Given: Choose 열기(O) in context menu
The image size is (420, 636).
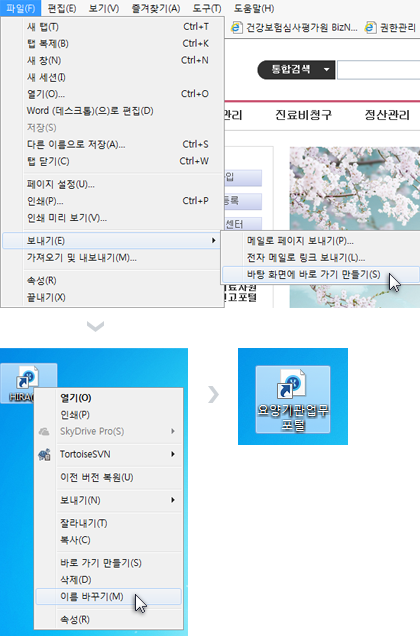Looking at the screenshot, I should (x=109, y=398).
